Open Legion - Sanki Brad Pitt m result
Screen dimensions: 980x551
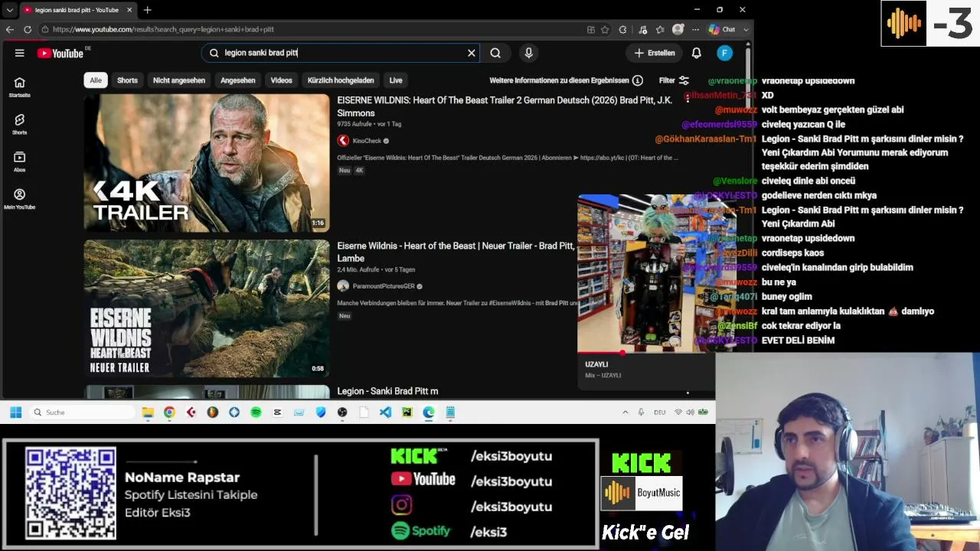click(x=387, y=391)
